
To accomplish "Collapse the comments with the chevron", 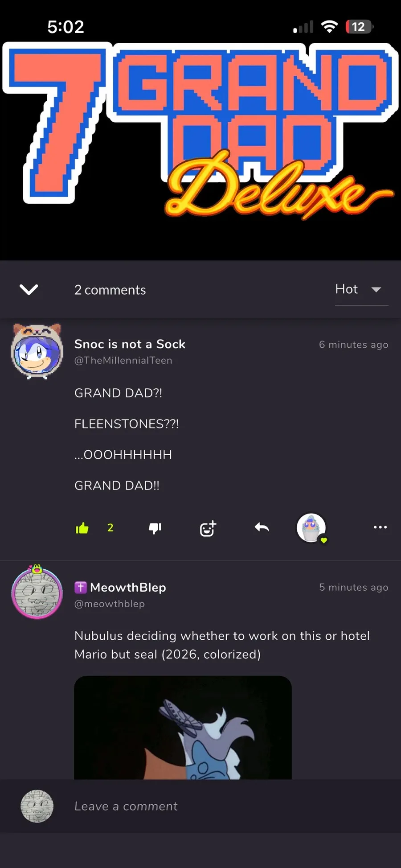I will (x=29, y=290).
